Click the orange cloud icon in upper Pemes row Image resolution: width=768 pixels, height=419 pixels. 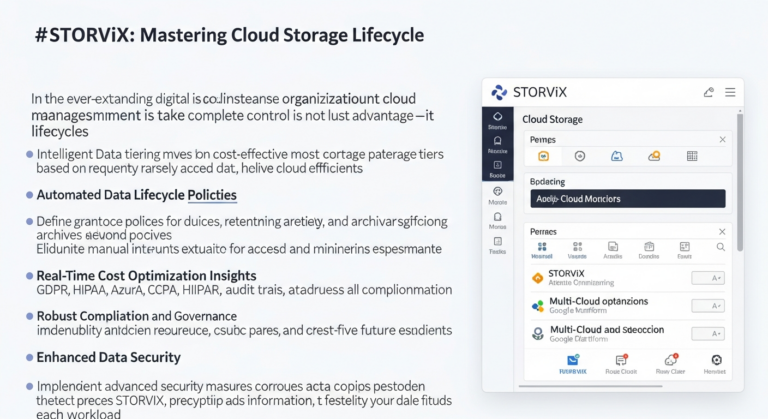(x=654, y=156)
